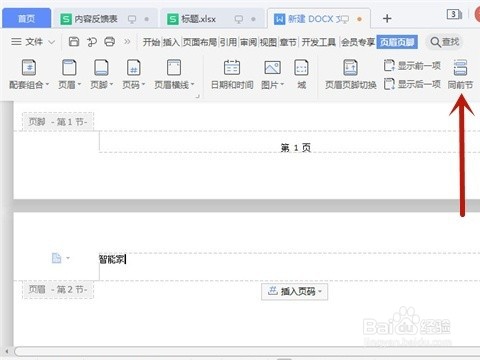Switch to the 开发工具 ribbon tab
This screenshot has height=360, width=480.
[319, 42]
